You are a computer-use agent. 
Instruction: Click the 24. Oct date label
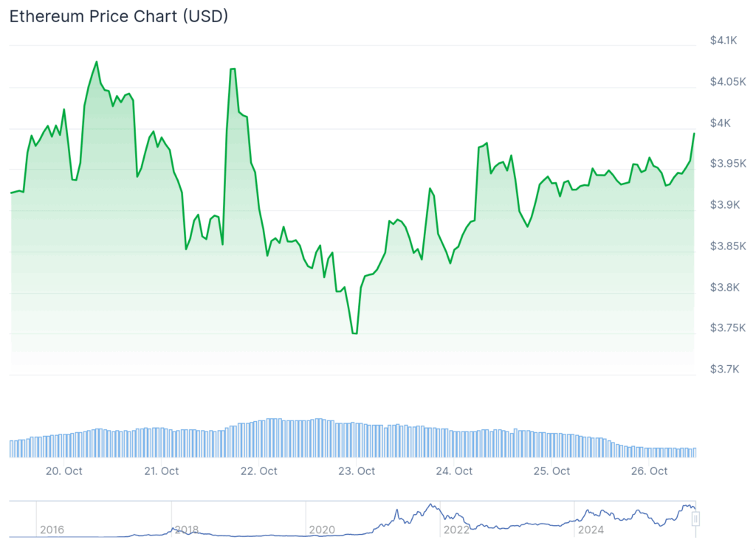tap(454, 471)
